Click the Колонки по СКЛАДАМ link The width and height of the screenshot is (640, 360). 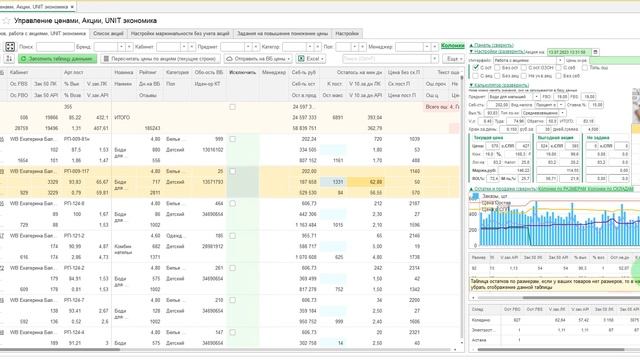click(611, 189)
